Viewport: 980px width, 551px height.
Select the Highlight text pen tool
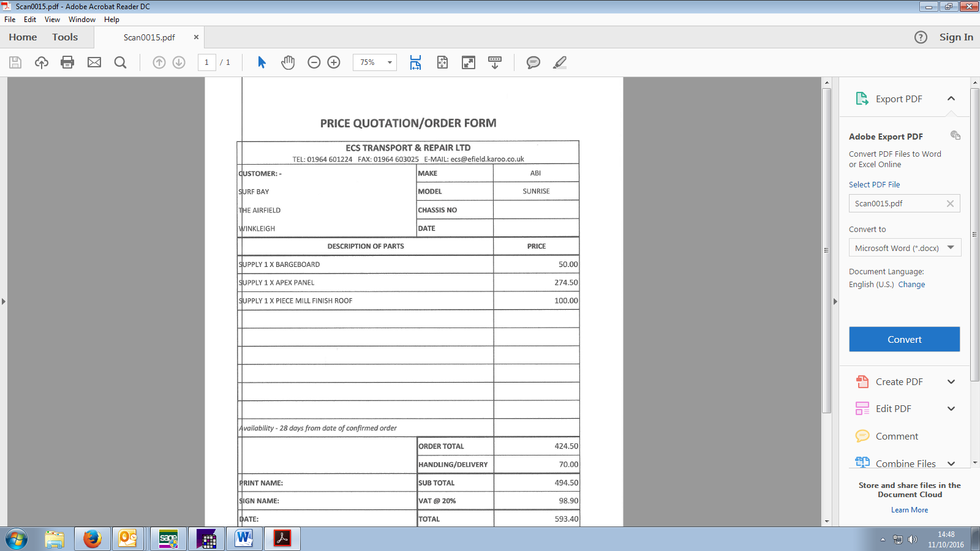tap(560, 62)
